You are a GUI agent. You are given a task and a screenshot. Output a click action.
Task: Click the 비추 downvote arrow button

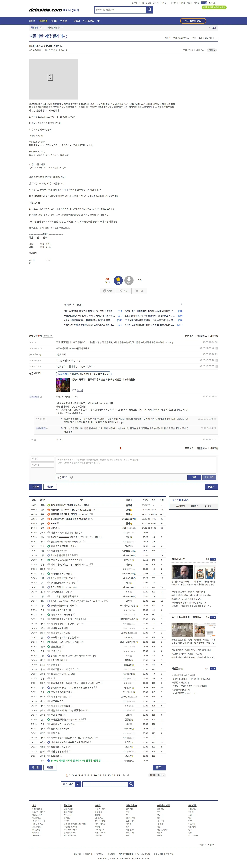129,280
